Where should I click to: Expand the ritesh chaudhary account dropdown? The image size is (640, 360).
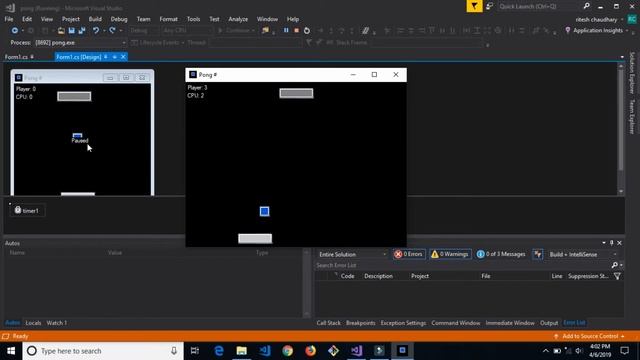pyautogui.click(x=622, y=20)
